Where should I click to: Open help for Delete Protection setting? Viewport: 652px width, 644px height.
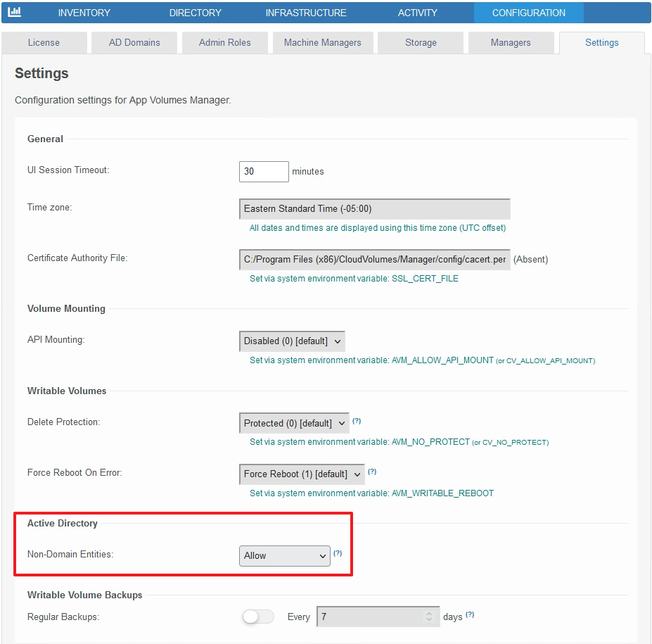[357, 419]
